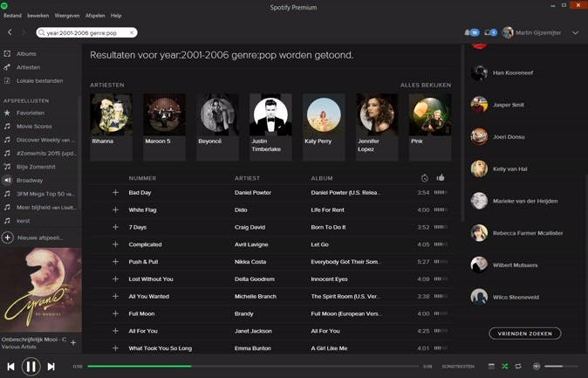Viewport: 588px width, 378px height.
Task: Clear the search field with the X
Action: tap(132, 32)
